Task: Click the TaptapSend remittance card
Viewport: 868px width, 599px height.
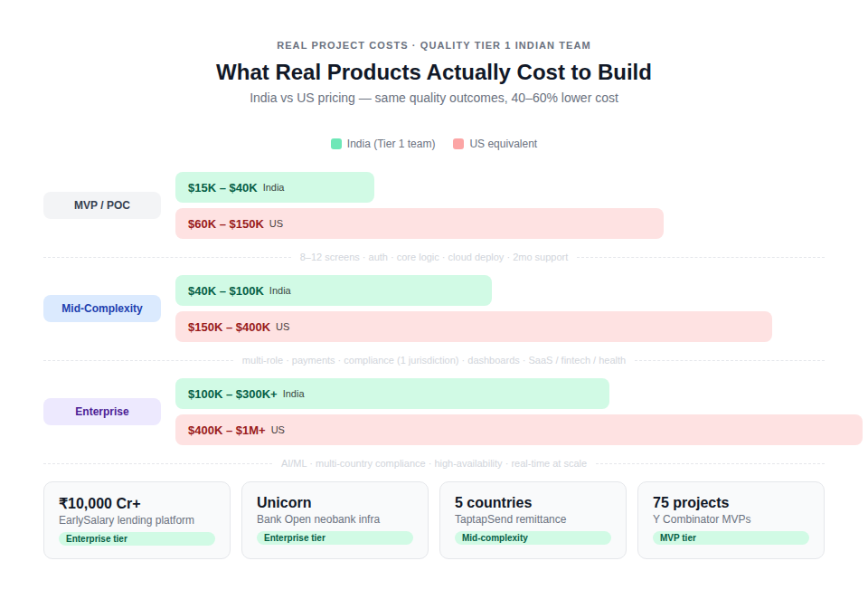Action: tap(533, 520)
